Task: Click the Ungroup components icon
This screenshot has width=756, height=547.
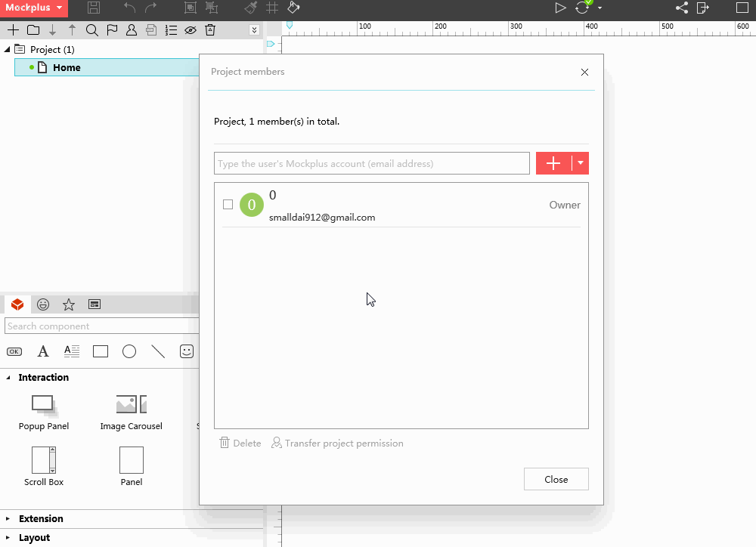Action: (211, 8)
